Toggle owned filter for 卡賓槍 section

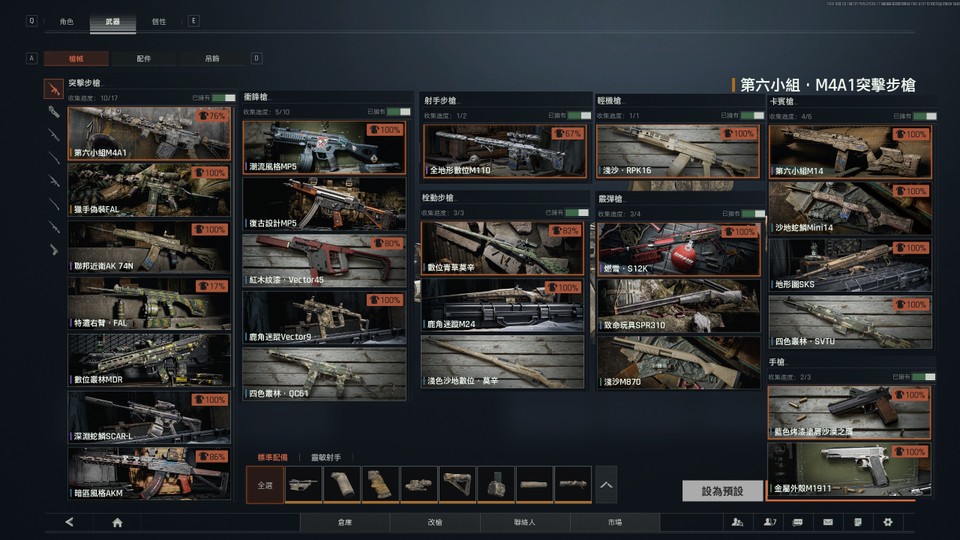tap(924, 116)
